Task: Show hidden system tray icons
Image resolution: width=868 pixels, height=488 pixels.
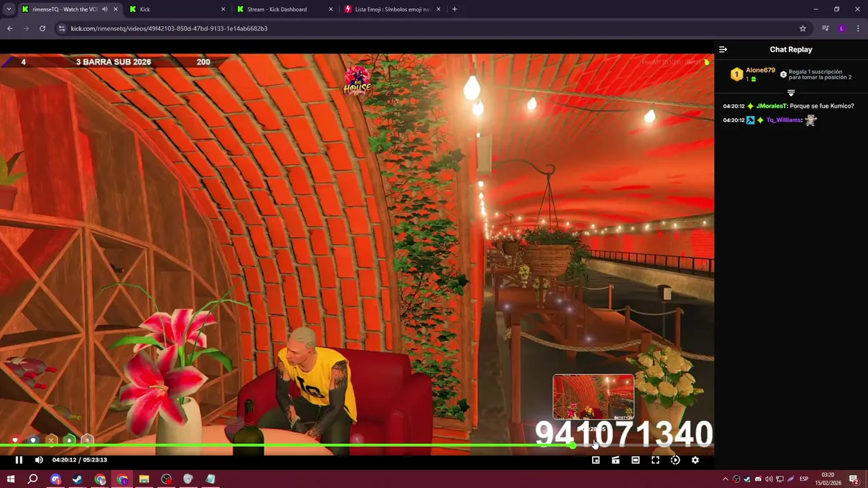Action: coord(726,479)
